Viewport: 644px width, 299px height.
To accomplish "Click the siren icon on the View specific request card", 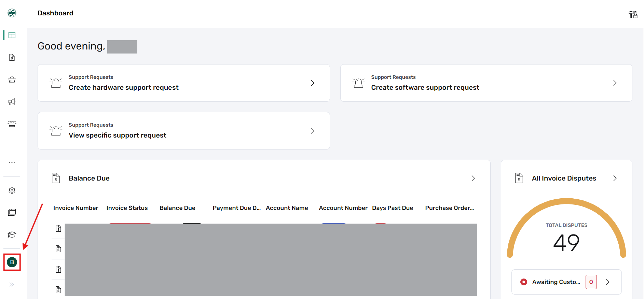I will (x=56, y=131).
